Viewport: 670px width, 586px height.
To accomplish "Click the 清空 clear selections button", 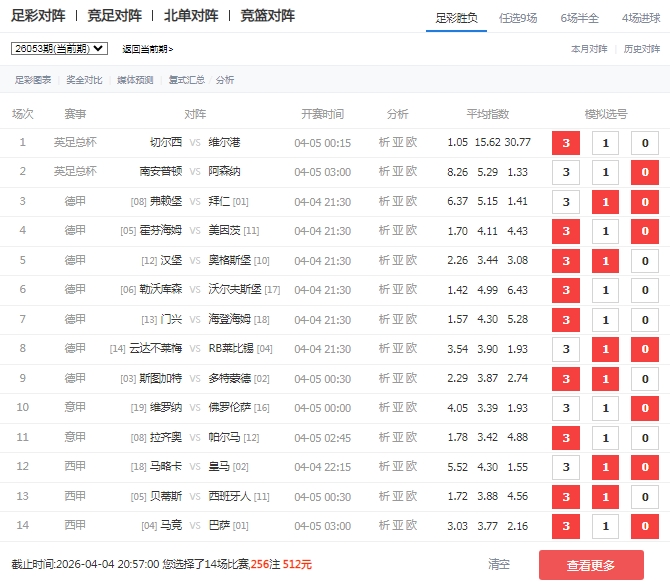I will click(499, 565).
